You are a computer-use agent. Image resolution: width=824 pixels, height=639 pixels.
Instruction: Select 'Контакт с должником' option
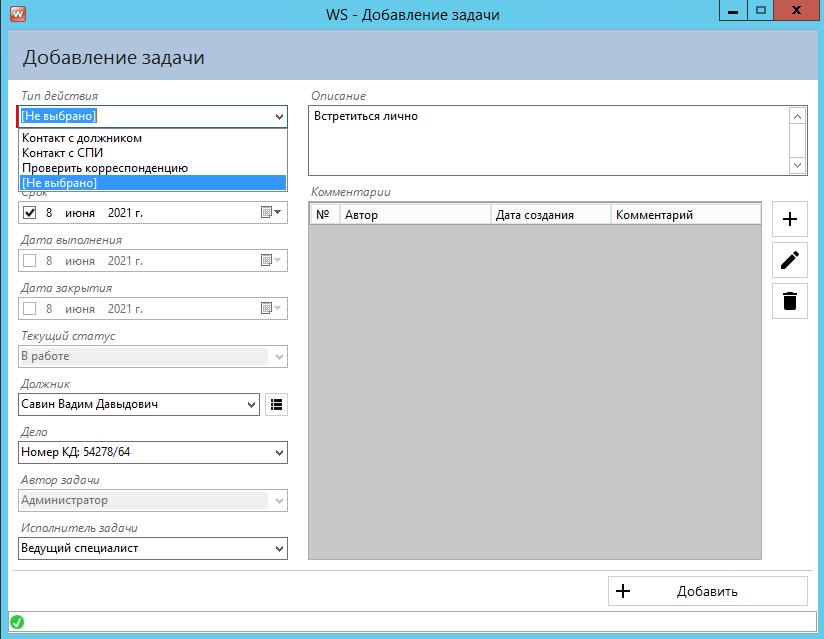(153, 138)
